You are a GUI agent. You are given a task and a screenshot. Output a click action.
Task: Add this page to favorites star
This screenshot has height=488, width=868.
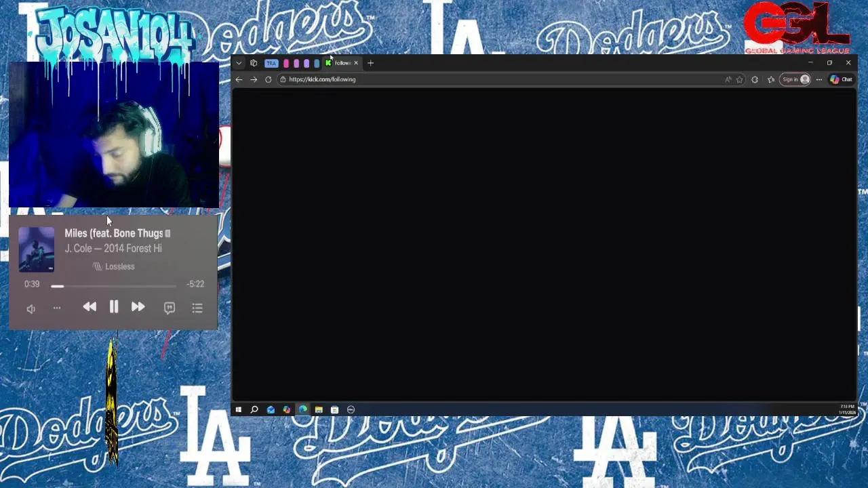(x=739, y=79)
